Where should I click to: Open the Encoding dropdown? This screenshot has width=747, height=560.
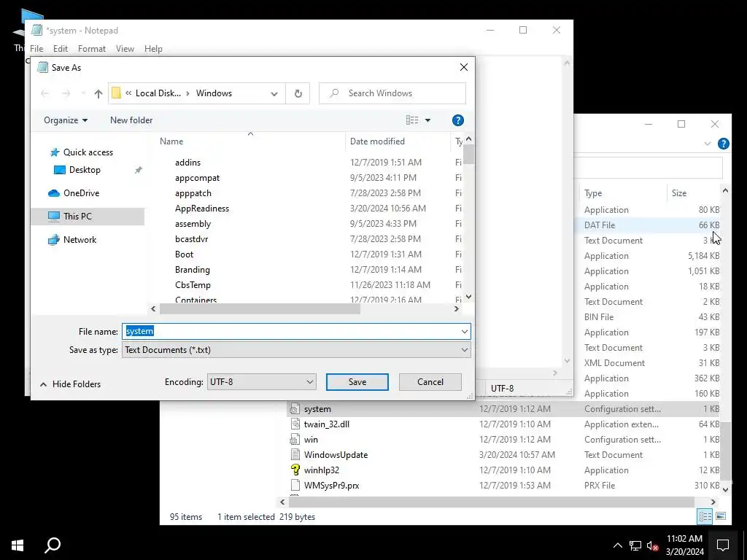click(309, 382)
